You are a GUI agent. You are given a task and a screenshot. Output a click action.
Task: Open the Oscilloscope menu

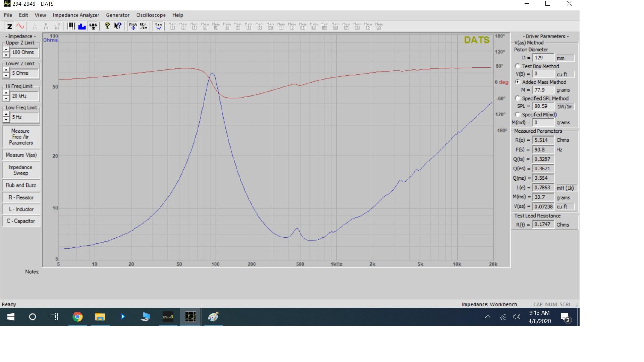tap(151, 15)
